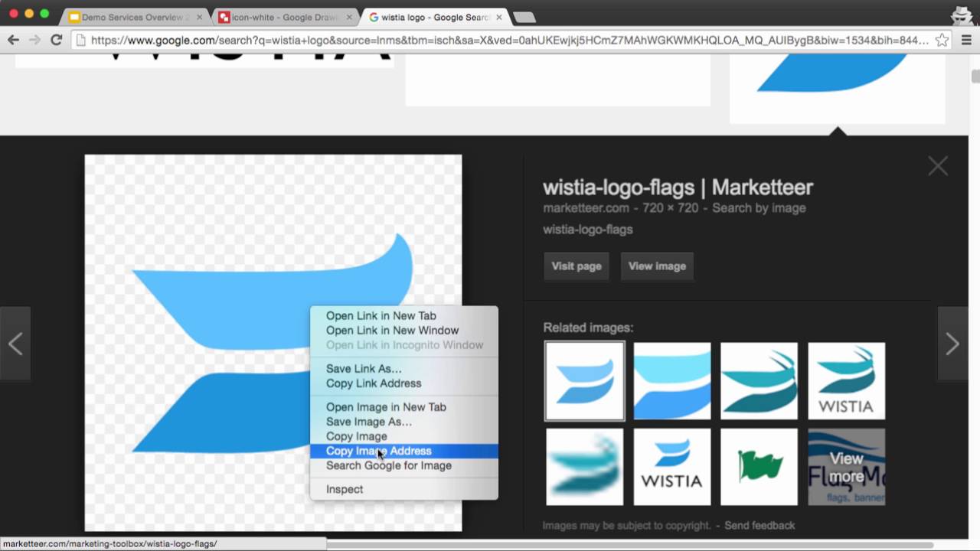Click the forward navigation arrow
The height and width of the screenshot is (551, 980).
[x=34, y=40]
